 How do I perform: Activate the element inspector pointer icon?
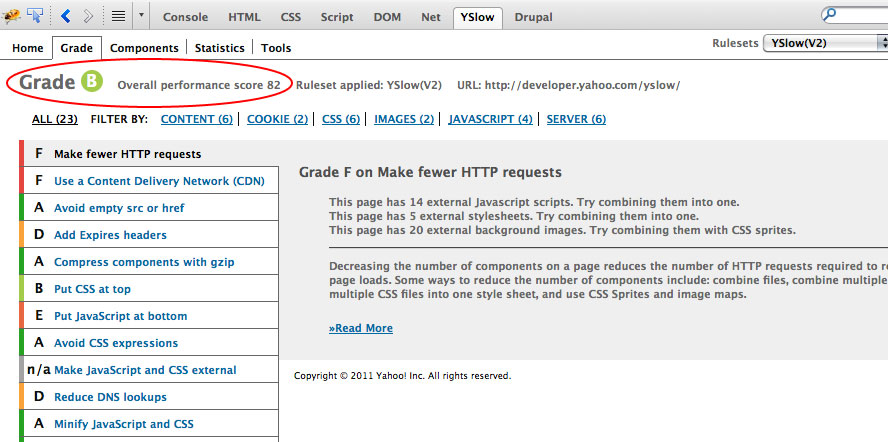[36, 16]
